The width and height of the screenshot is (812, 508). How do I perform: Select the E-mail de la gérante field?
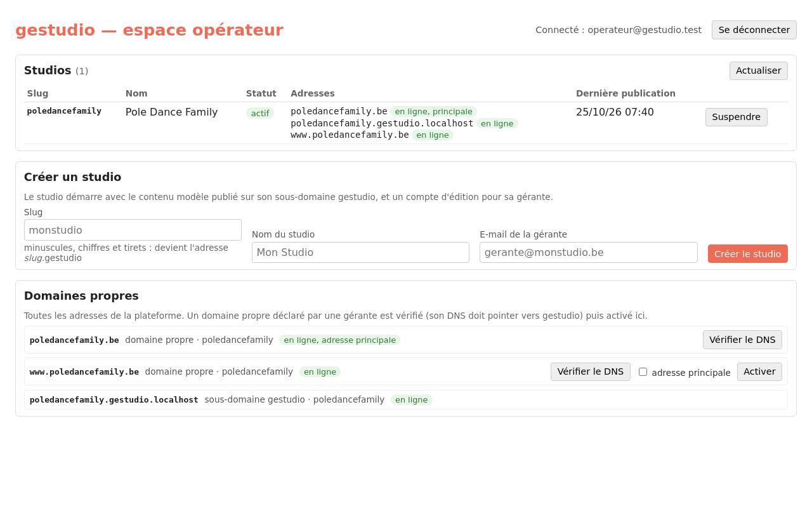click(588, 252)
